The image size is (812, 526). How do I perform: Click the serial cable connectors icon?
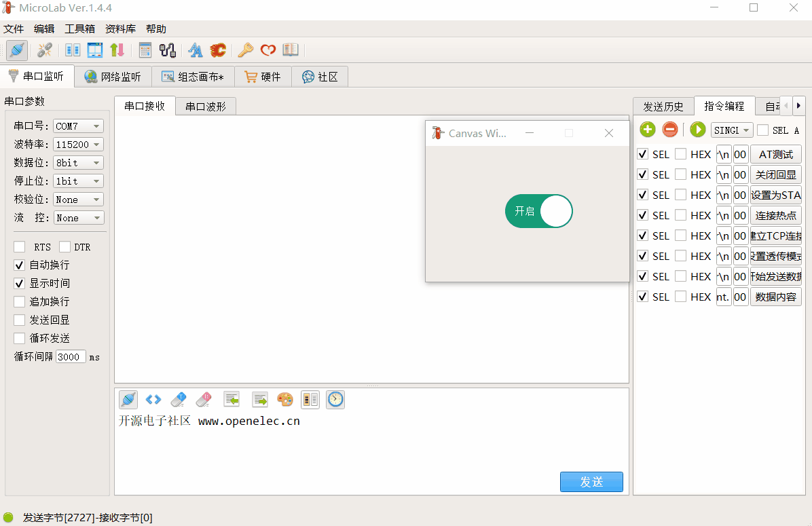coord(168,50)
